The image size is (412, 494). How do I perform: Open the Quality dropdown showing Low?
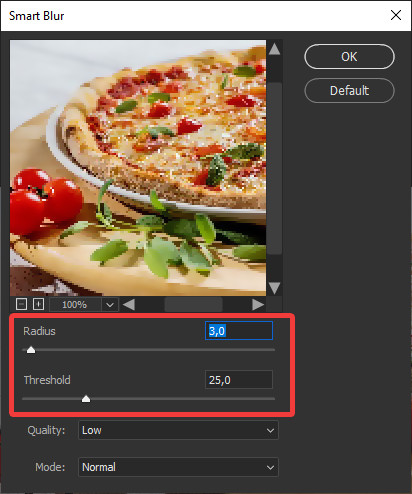[x=178, y=430]
